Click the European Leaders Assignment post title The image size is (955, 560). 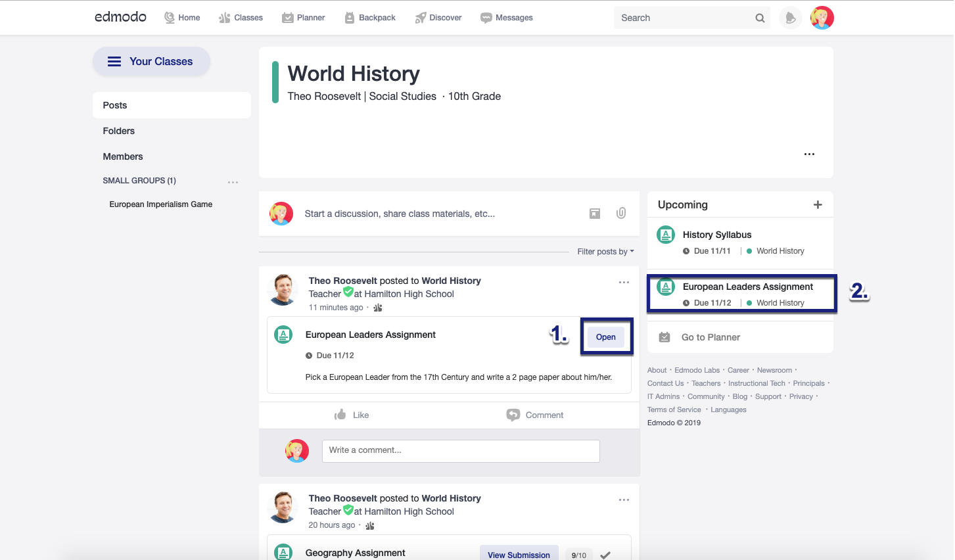coord(371,335)
